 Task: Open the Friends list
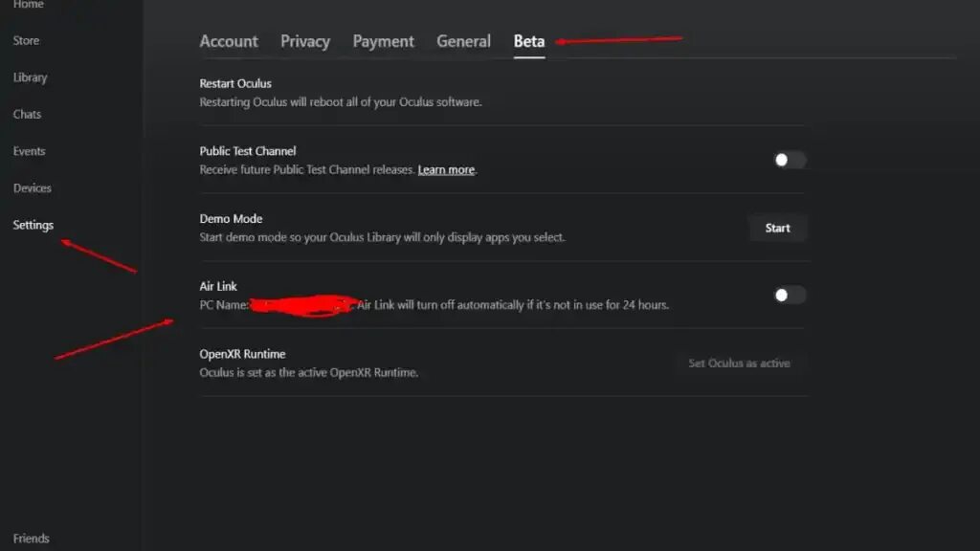[31, 539]
